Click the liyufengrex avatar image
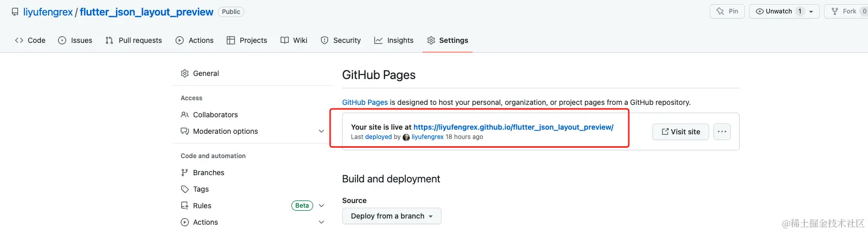 (x=406, y=137)
